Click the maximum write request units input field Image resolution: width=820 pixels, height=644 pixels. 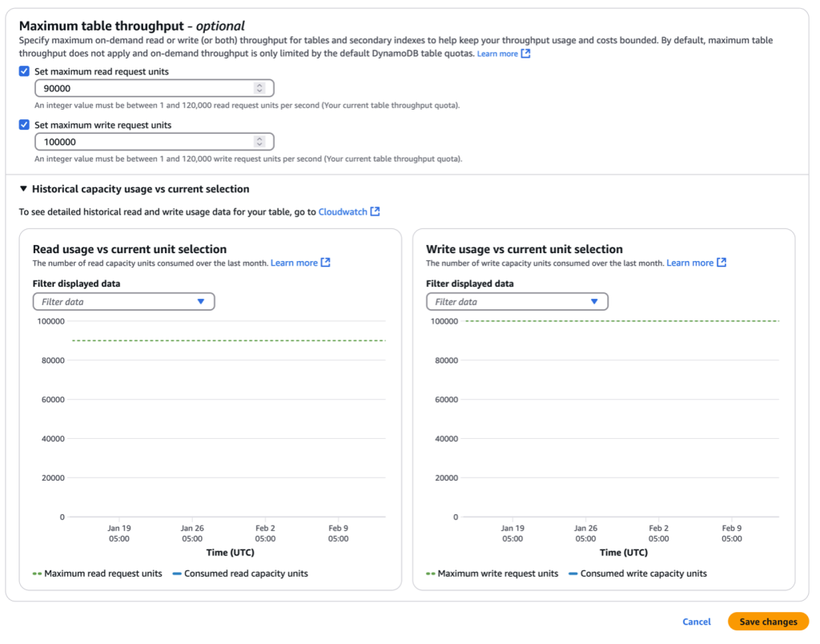144,142
